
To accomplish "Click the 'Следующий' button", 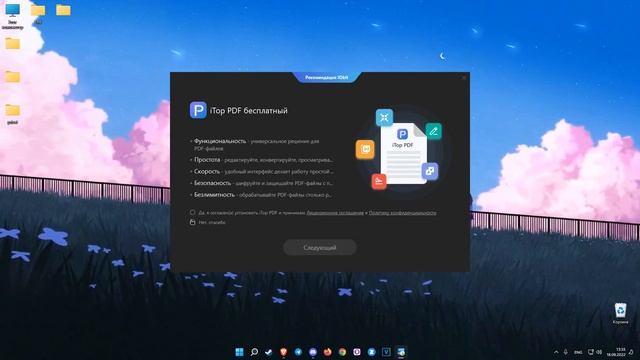I will coord(320,248).
